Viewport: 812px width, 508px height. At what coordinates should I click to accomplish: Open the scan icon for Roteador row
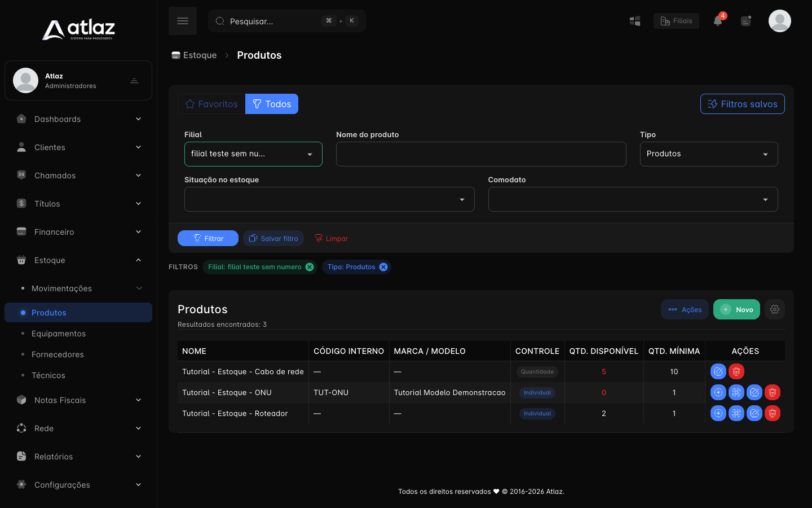click(x=736, y=413)
